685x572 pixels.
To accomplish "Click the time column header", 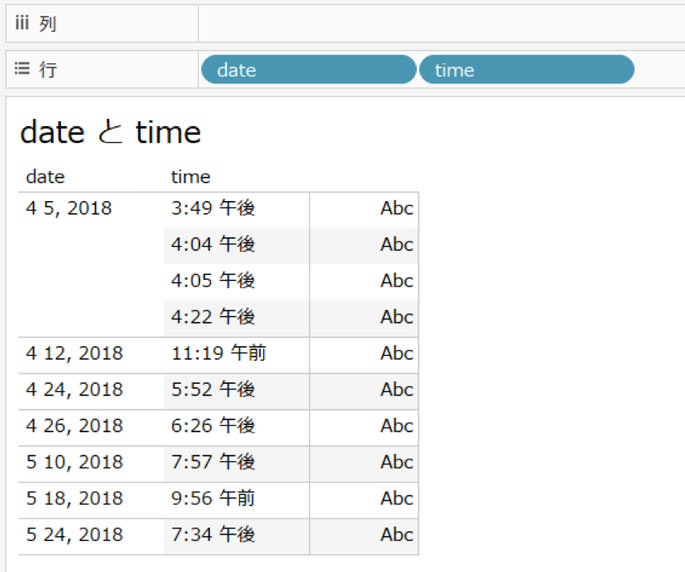I will coord(190,177).
